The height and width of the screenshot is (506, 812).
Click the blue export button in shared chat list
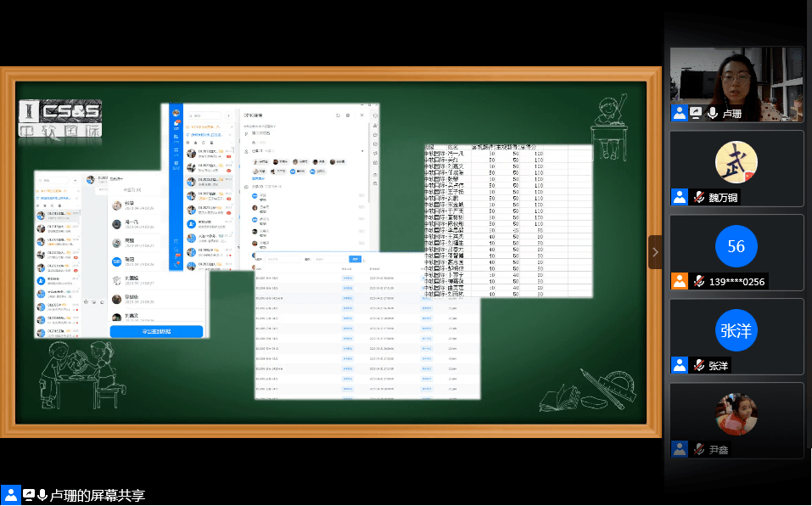156,331
